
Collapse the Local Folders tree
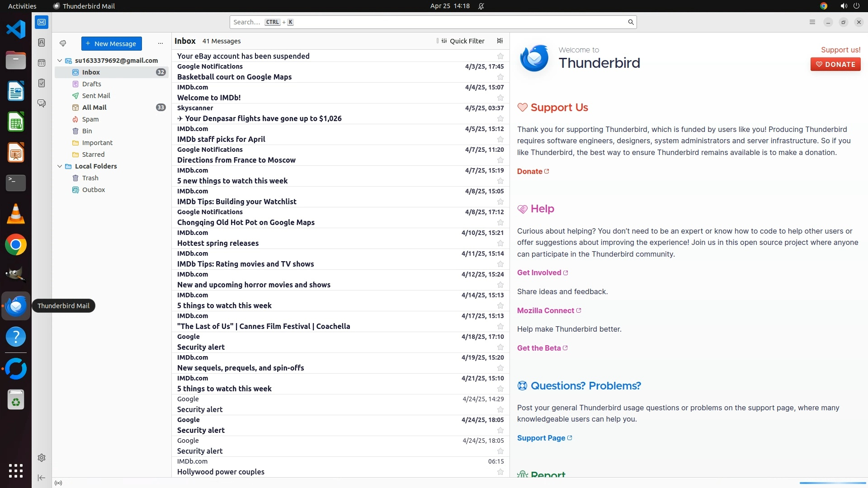pyautogui.click(x=60, y=166)
